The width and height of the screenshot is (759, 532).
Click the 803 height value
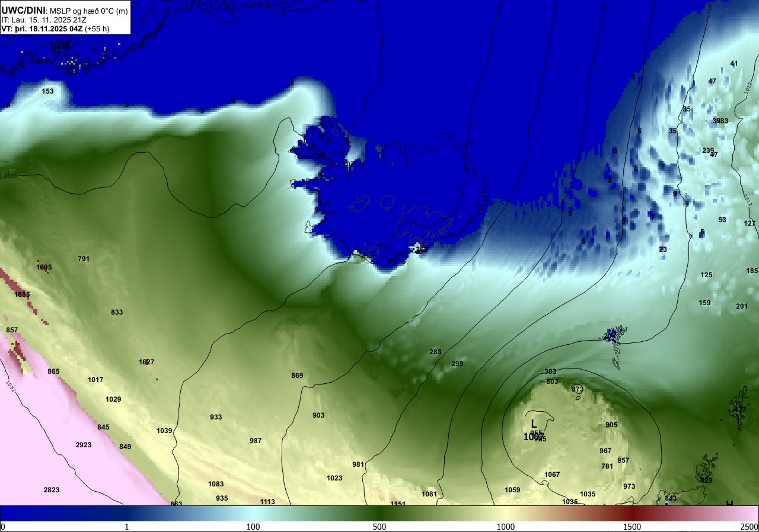click(x=552, y=382)
